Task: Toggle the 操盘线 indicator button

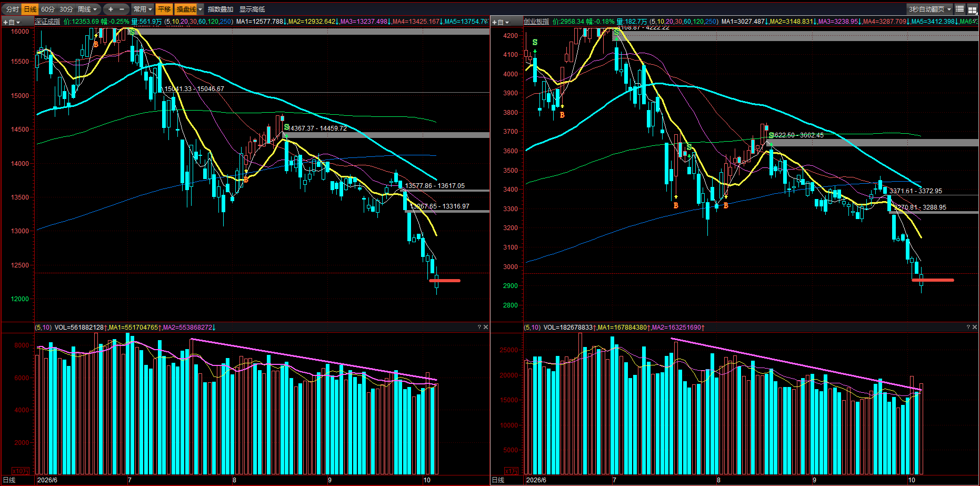Action: [x=186, y=9]
